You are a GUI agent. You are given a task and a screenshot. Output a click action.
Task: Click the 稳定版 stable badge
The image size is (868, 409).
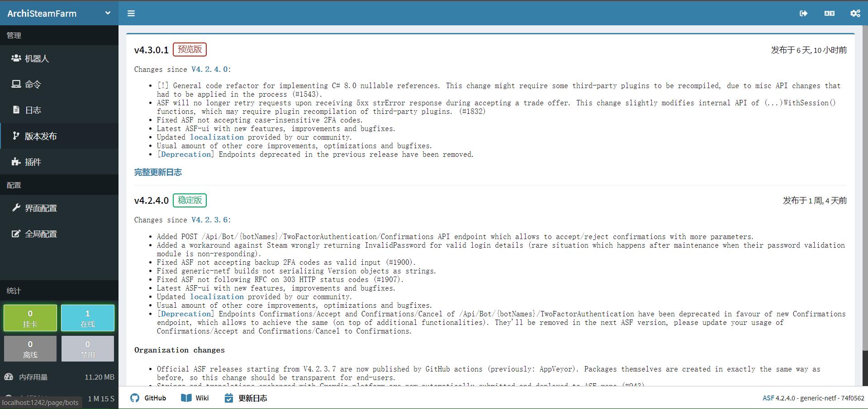click(x=190, y=200)
